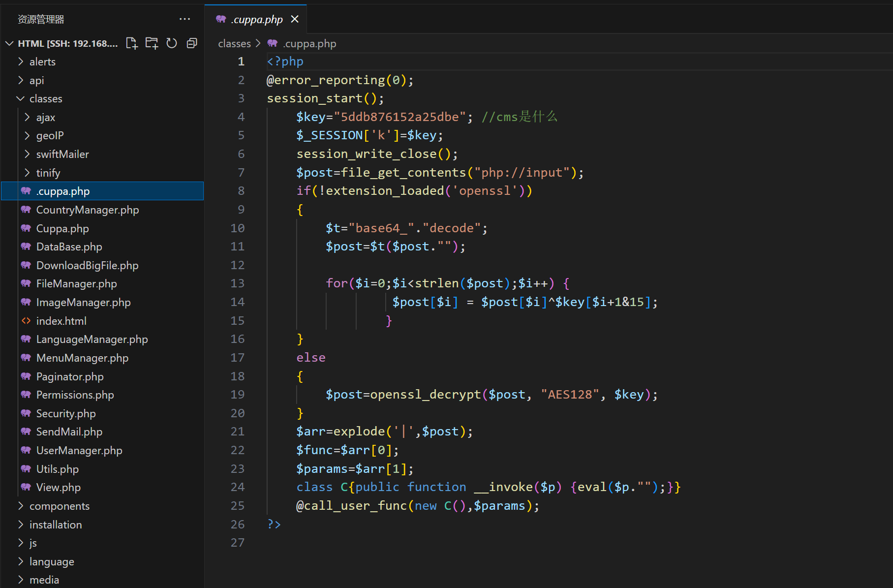Open UserManager.php file
The image size is (893, 588).
tap(102, 450)
